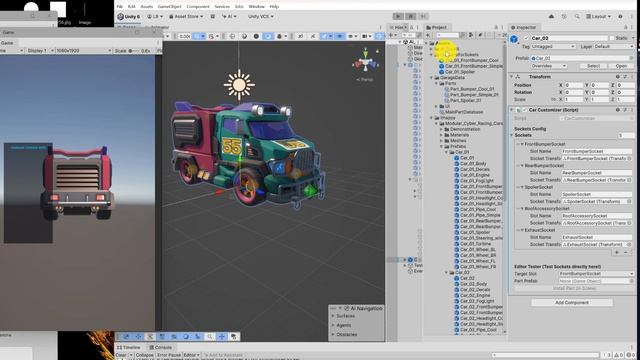Image resolution: width=640 pixels, height=360 pixels.
Task: Click the minus button to remove a socket
Action: 626,252
